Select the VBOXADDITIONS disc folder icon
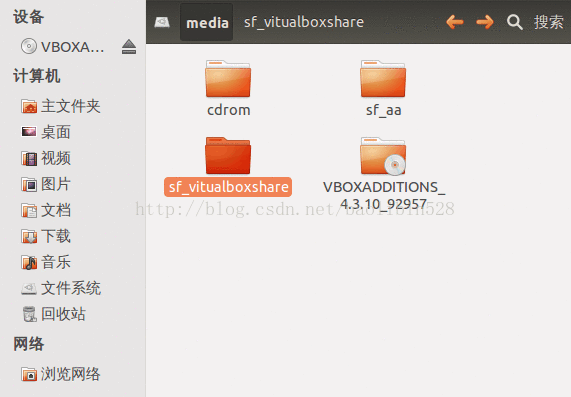571x397 pixels. pos(383,156)
